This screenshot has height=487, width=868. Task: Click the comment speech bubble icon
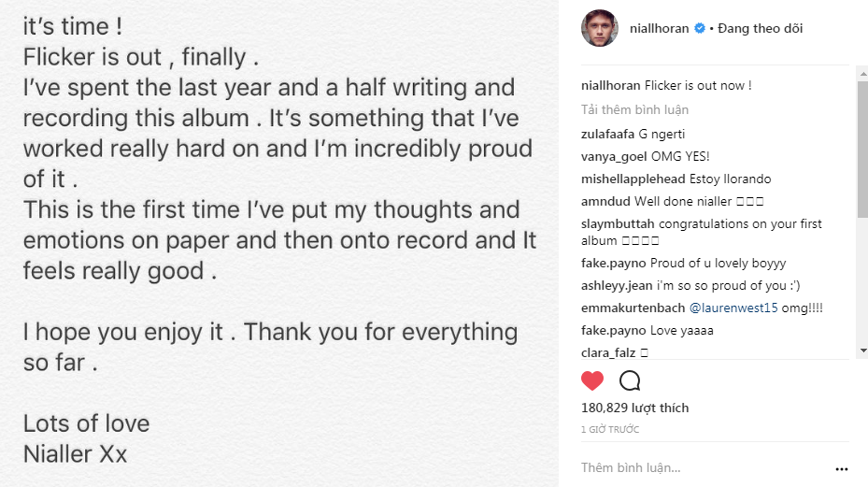(630, 380)
